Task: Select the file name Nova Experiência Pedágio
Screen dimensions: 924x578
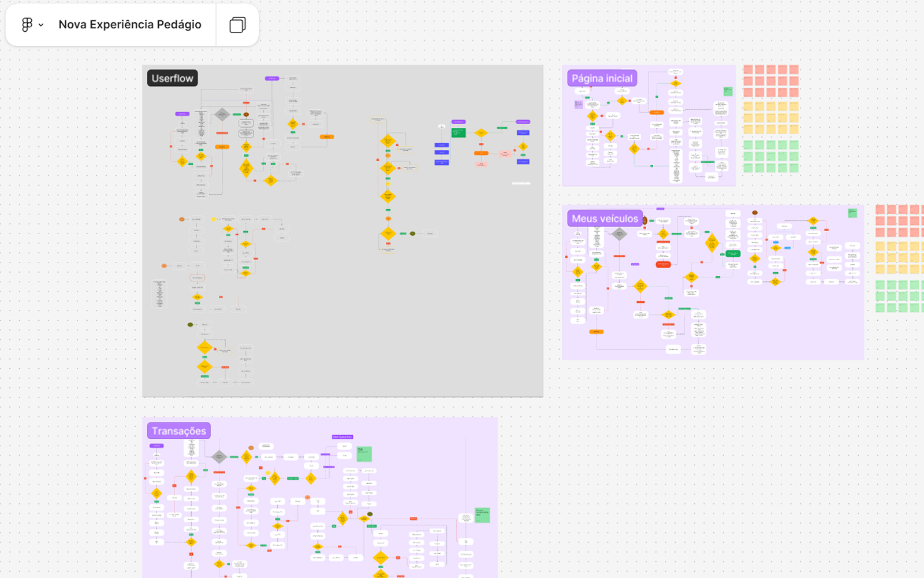Action: (x=130, y=24)
